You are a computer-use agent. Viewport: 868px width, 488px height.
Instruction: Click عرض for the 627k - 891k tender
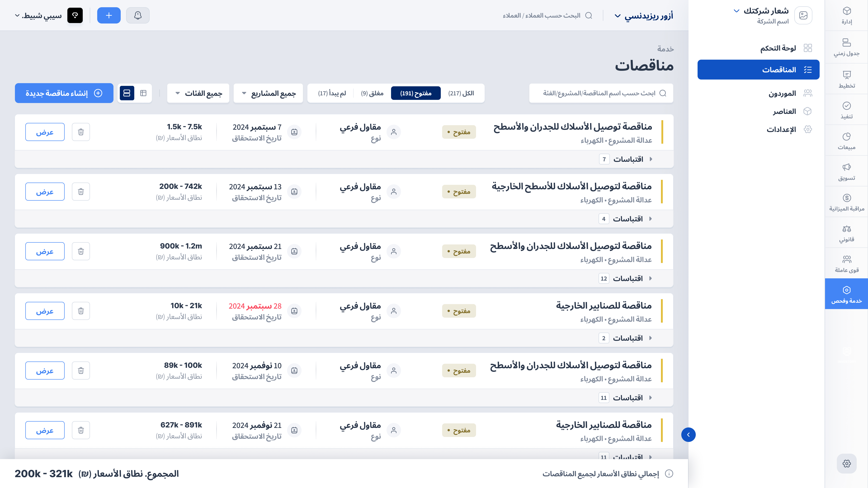coord(45,430)
